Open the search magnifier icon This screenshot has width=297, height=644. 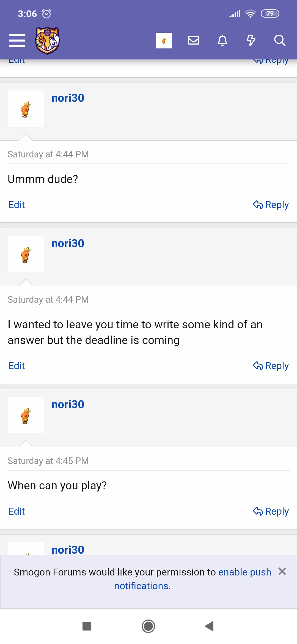[x=280, y=40]
